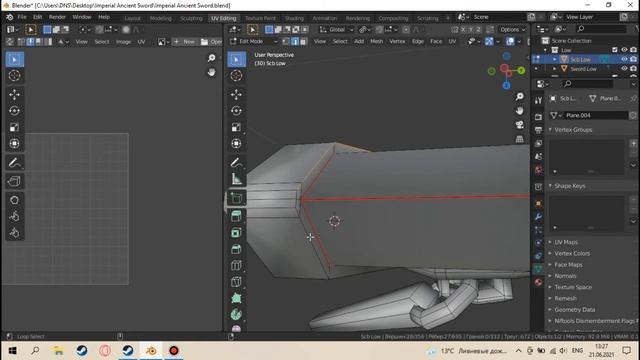This screenshot has width=640, height=360.
Task: Expand the Vertex Colors panel
Action: pos(571,253)
